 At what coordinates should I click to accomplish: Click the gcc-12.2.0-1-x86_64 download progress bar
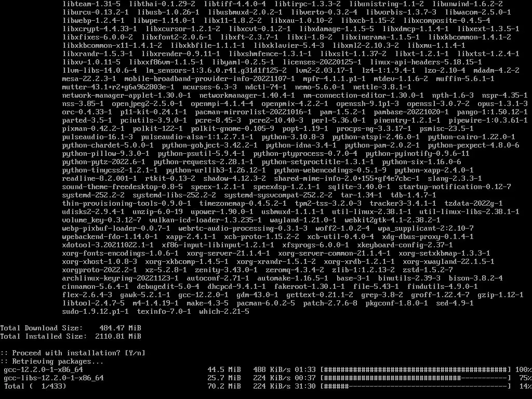coord(416,369)
